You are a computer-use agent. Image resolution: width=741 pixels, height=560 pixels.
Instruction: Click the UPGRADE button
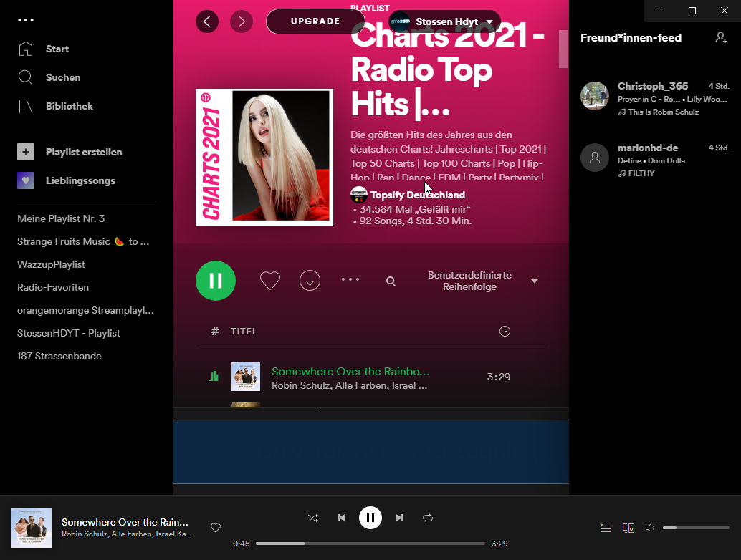click(x=315, y=21)
